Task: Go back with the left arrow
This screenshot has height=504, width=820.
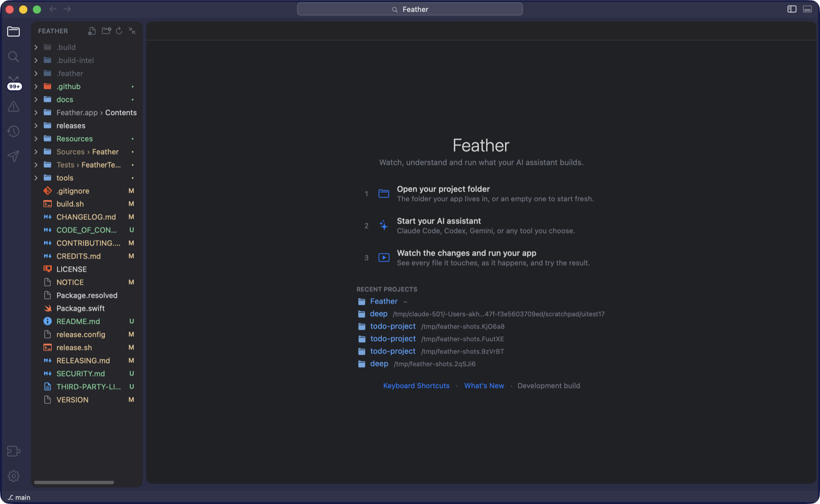Action: pos(53,9)
